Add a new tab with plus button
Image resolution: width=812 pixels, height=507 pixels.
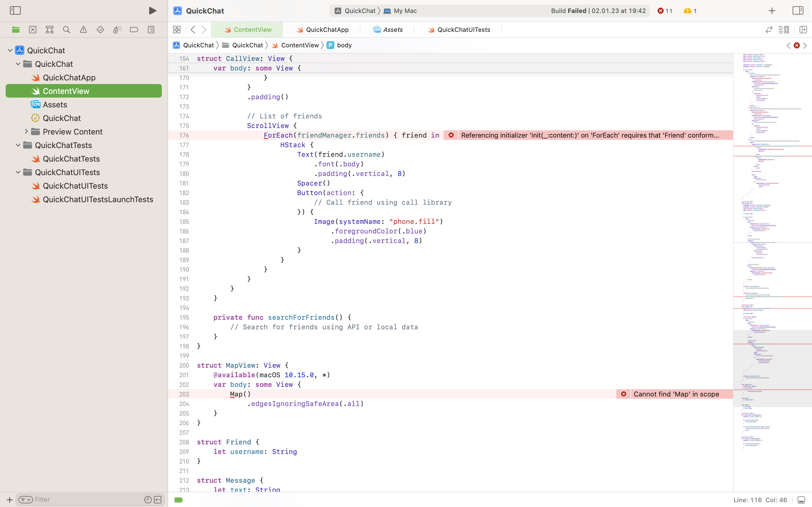click(x=772, y=11)
